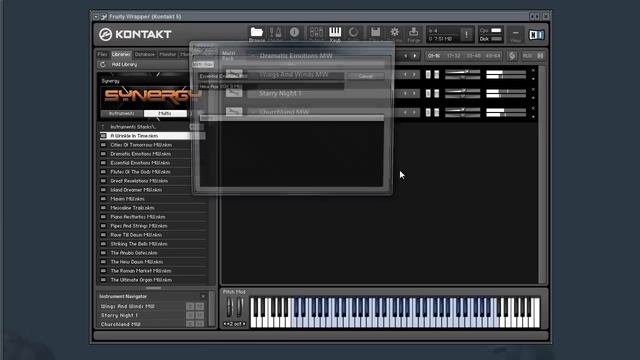
Task: Show rack page 49-64
Action: (x=493, y=56)
